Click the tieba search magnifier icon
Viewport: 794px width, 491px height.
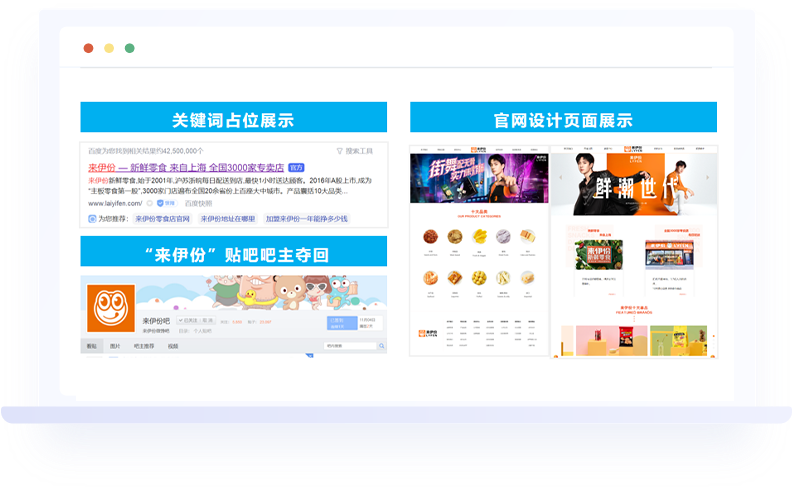[382, 346]
